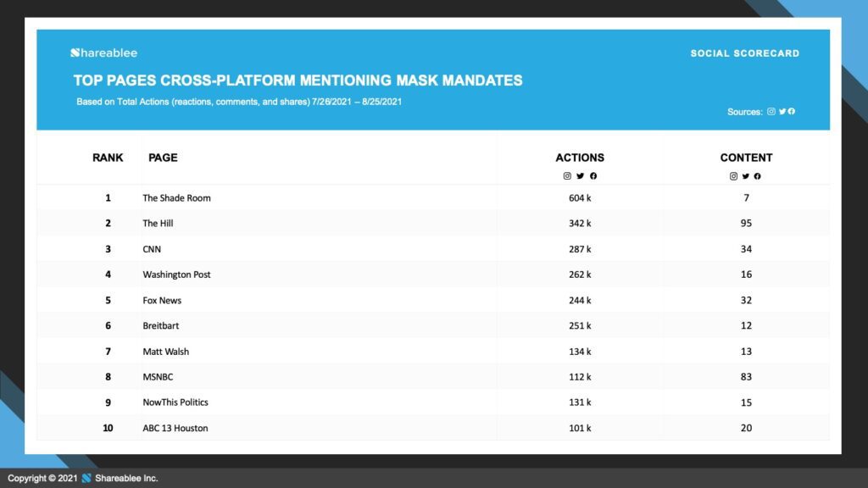The image size is (868, 488).
Task: Click rank number 5
Action: pyautogui.click(x=108, y=301)
